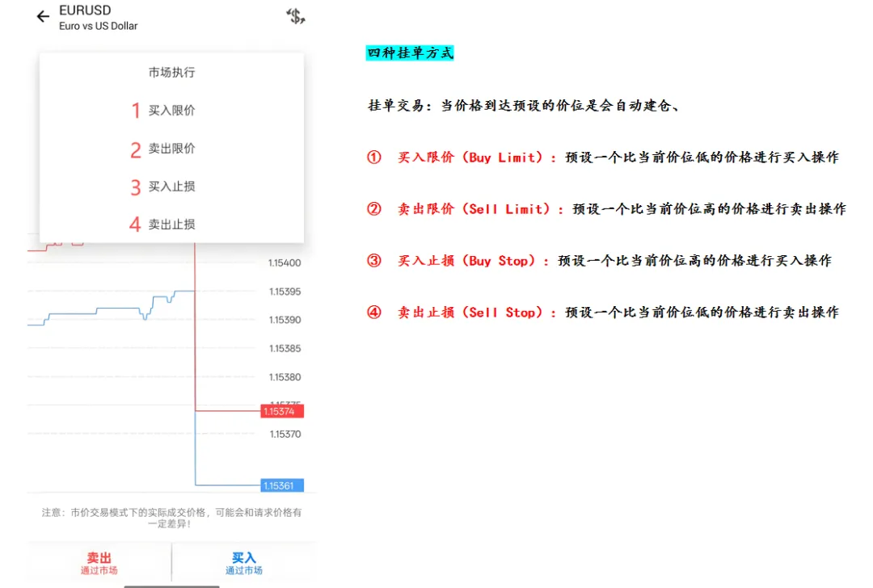Select 卖出止损 in the dropdown list
The width and height of the screenshot is (873, 588).
pyautogui.click(x=171, y=225)
